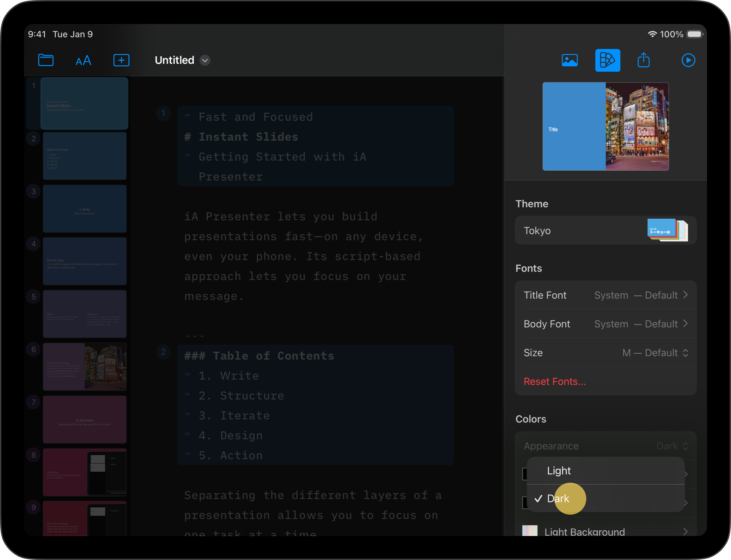Screen dimensions: 731x560
Task: Share the presentation via the export icon
Action: pyautogui.click(x=644, y=60)
